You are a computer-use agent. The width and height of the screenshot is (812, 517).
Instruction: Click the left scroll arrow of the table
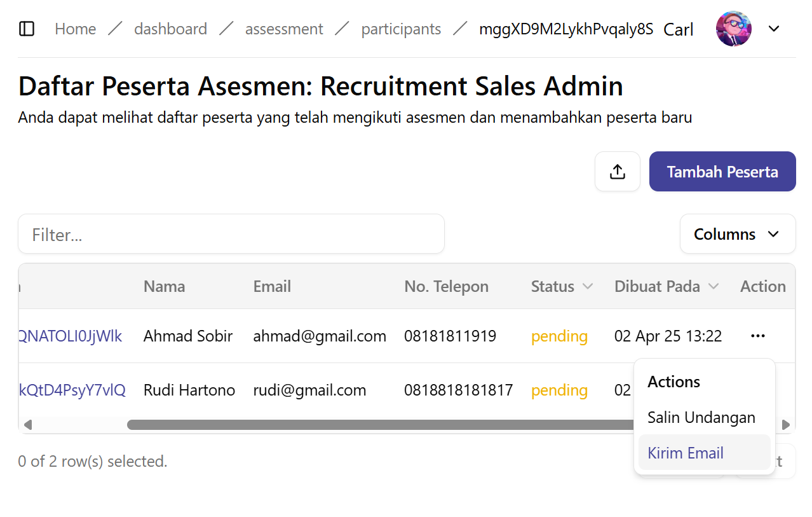28,424
